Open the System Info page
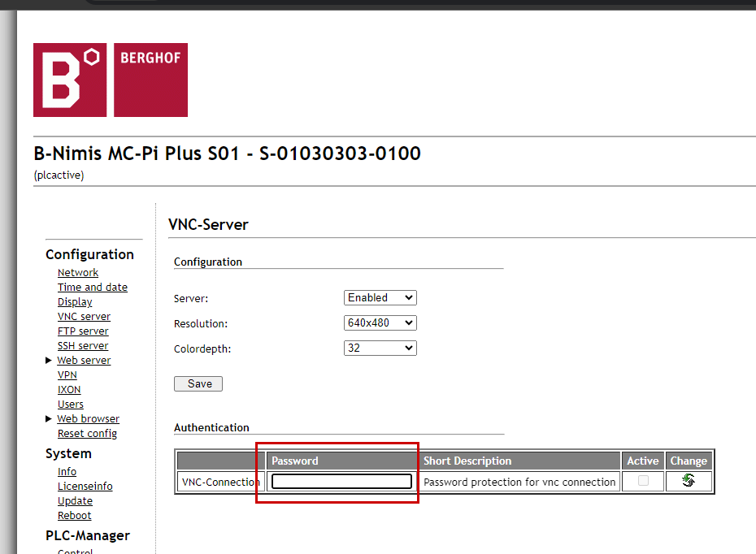 (67, 472)
